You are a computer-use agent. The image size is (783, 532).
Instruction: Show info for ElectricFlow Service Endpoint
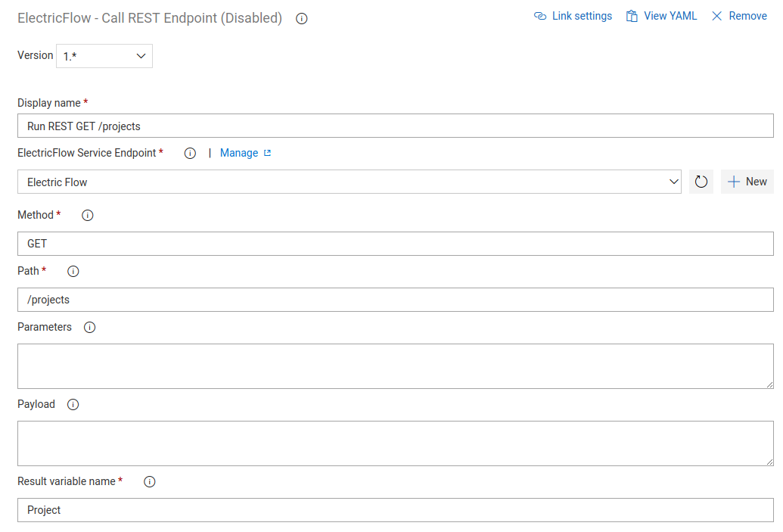190,154
